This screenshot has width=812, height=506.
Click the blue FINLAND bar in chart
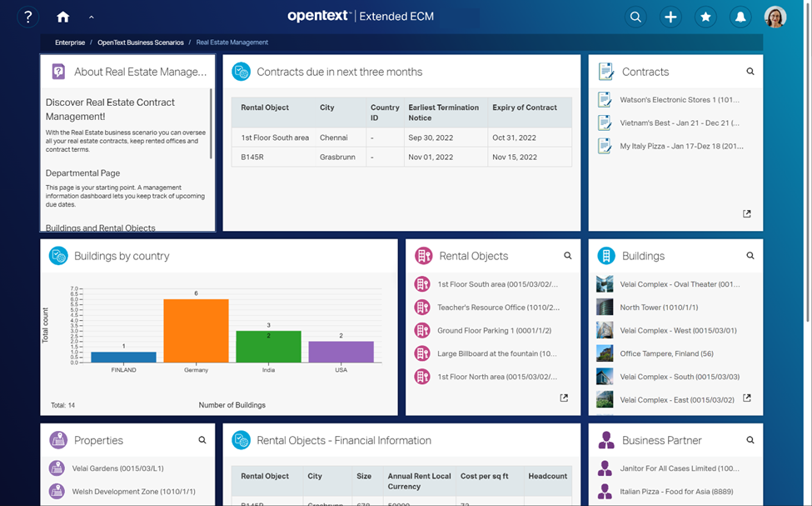click(123, 358)
